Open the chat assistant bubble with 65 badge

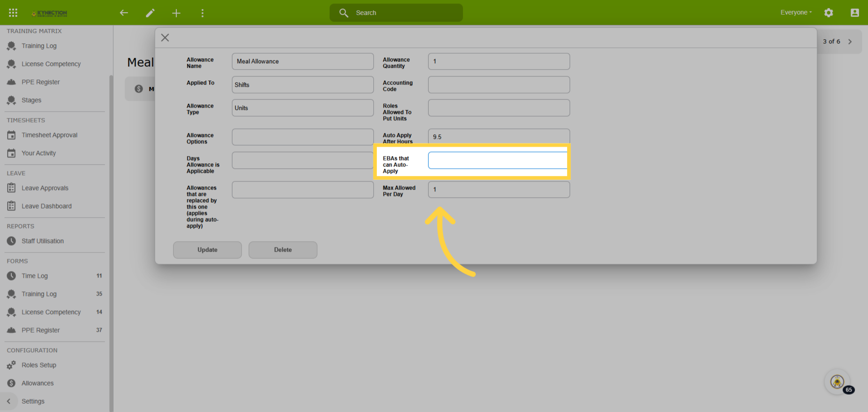(838, 382)
